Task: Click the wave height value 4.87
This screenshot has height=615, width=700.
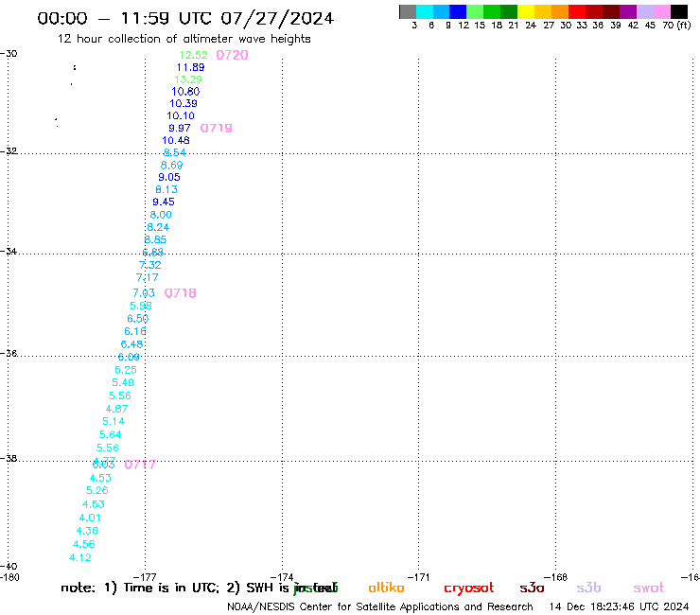Action: coord(116,409)
